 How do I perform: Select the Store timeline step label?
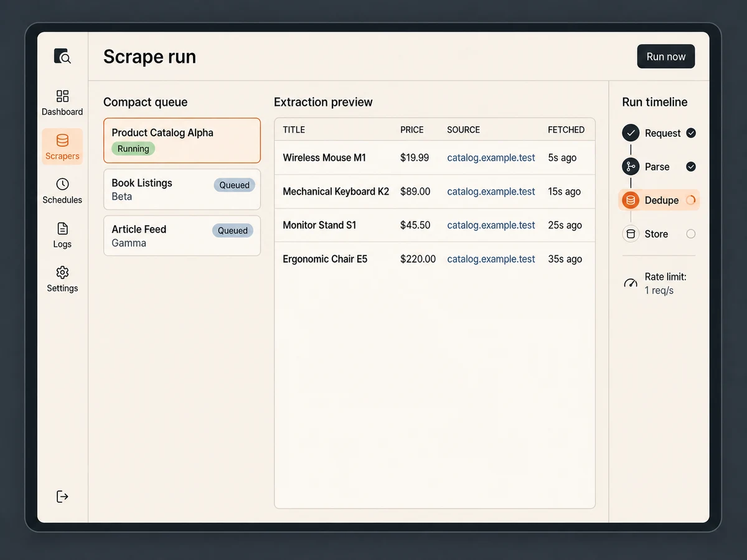coord(656,234)
